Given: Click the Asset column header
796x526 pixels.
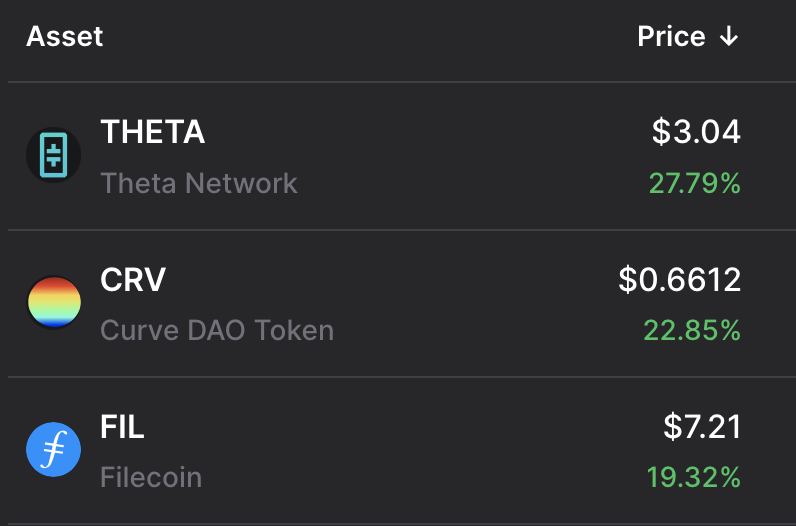Looking at the screenshot, I should coord(65,37).
